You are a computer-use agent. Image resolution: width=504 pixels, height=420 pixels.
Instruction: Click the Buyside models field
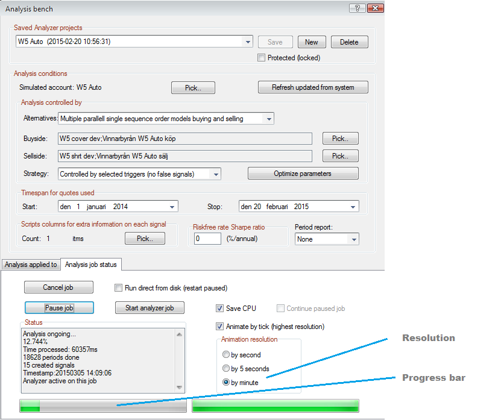[x=185, y=139]
